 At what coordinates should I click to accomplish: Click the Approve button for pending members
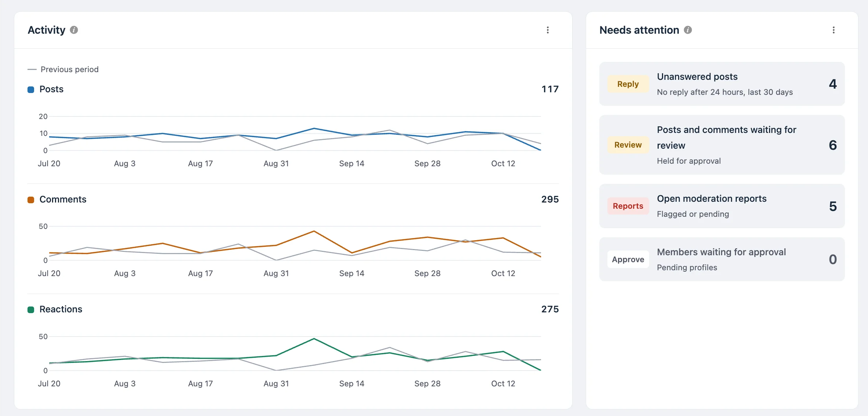628,259
